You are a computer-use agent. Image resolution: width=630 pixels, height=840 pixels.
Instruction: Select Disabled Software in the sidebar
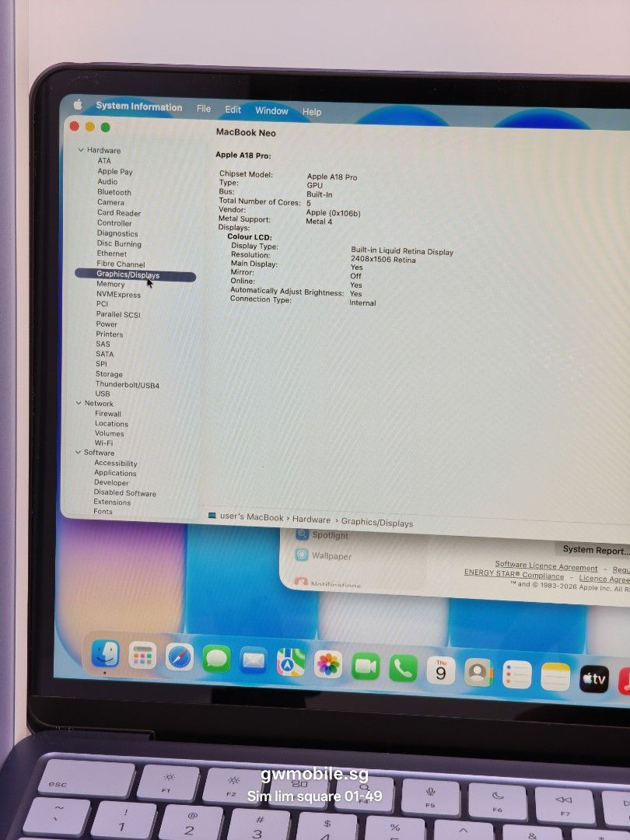tap(124, 493)
